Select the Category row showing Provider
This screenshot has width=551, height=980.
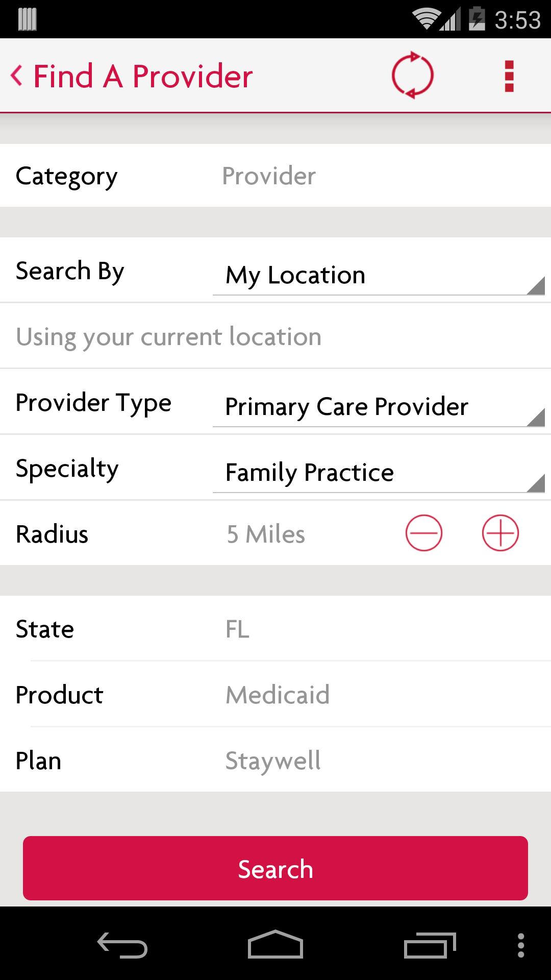(x=275, y=176)
